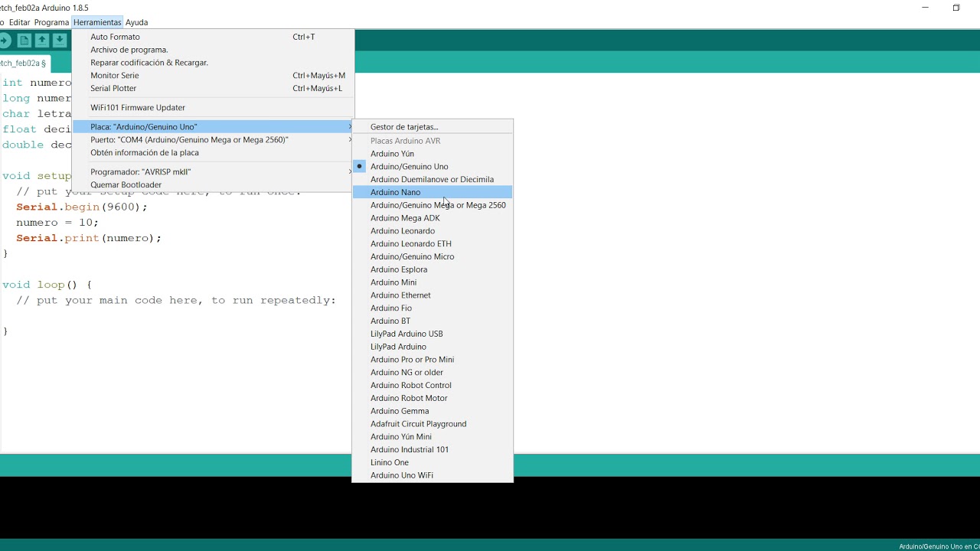Viewport: 980px width, 551px height.
Task: Select the sketch_feb02a tab
Action: point(24,64)
